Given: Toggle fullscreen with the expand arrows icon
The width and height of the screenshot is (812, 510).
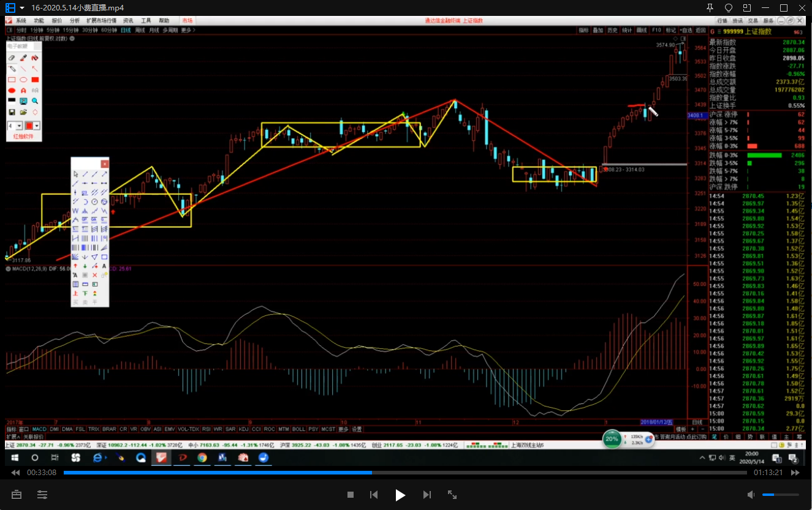Looking at the screenshot, I should click(452, 495).
